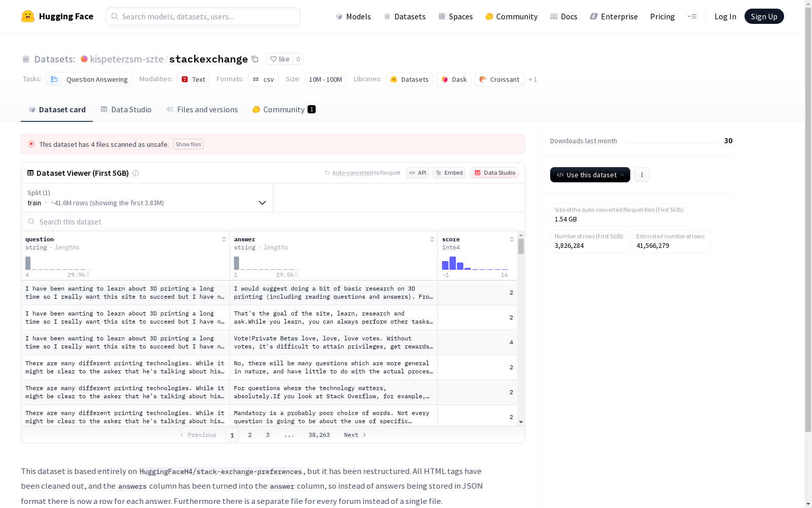The height and width of the screenshot is (508, 812).
Task: Focus the Search this dataset field
Action: point(273,222)
